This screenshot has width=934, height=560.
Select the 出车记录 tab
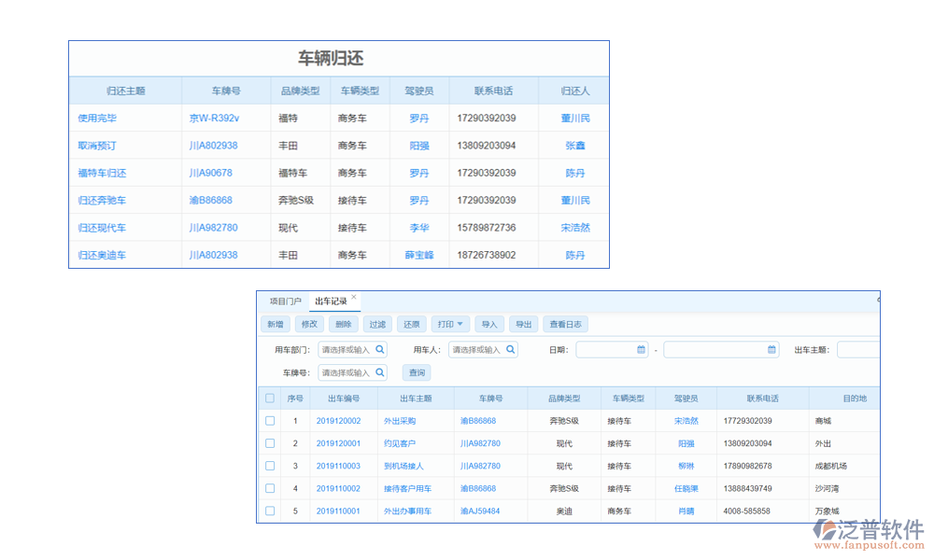coord(331,301)
